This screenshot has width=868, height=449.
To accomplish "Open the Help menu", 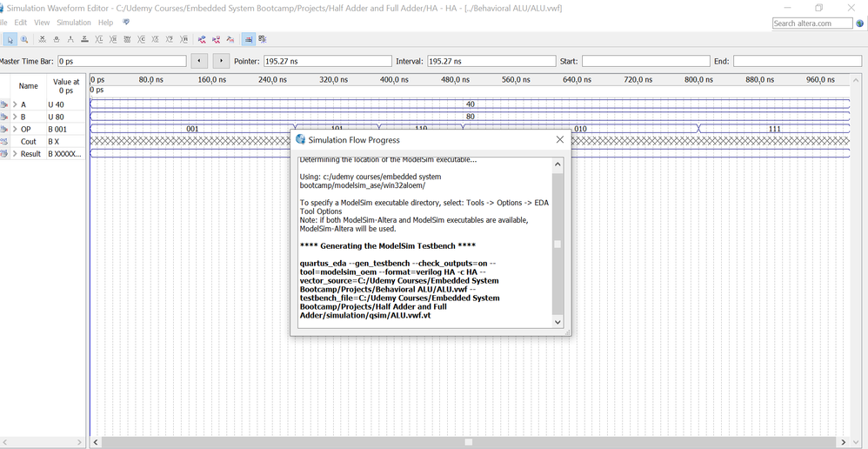I will pos(105,23).
